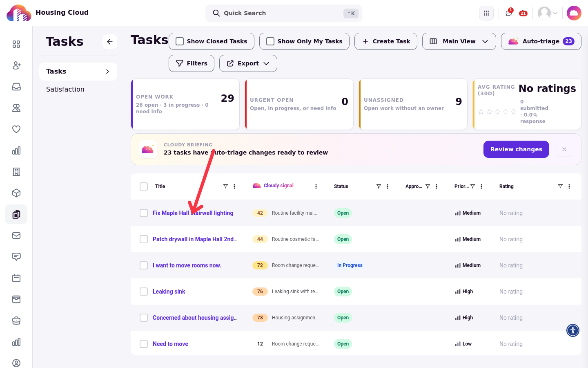The image size is (588, 368).
Task: Expand the Tasks menu item chevron
Action: pos(107,72)
